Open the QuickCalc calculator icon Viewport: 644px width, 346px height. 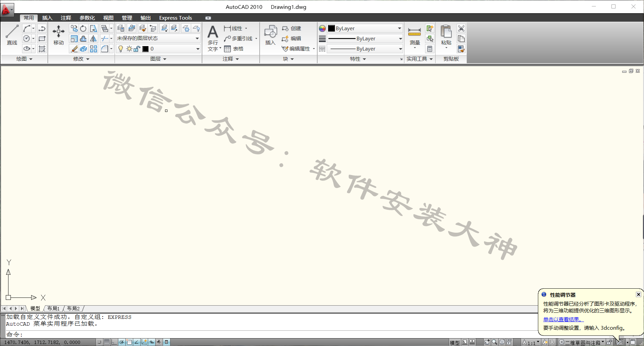pos(430,49)
